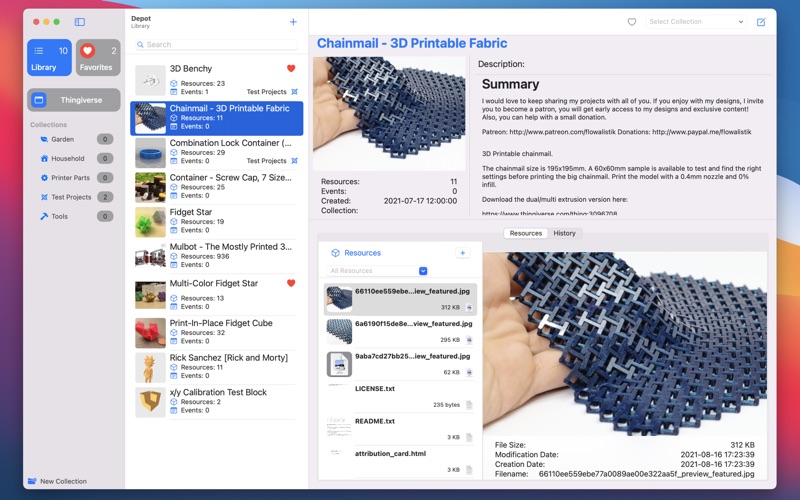Select the Rick Sanchez item
Viewport: 800px width, 500px height.
(216, 367)
